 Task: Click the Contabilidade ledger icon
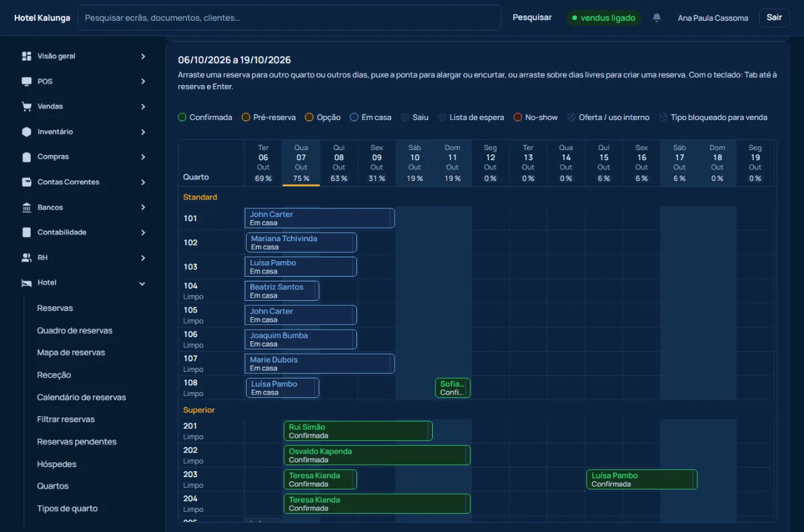click(27, 232)
